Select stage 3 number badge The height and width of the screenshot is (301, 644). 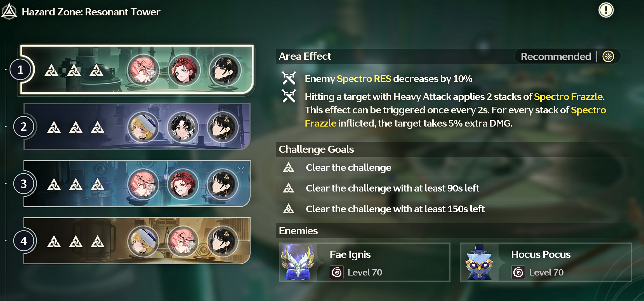point(24,184)
